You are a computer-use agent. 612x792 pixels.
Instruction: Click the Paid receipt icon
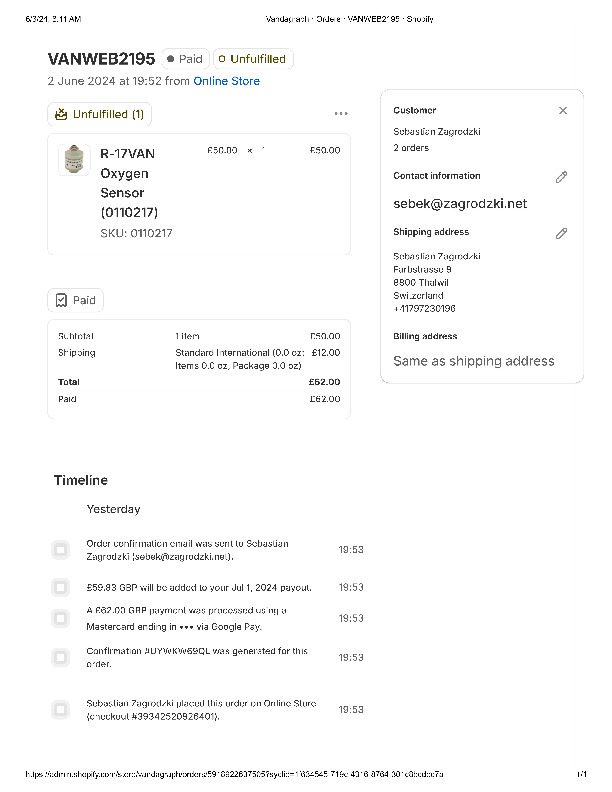[x=62, y=300]
